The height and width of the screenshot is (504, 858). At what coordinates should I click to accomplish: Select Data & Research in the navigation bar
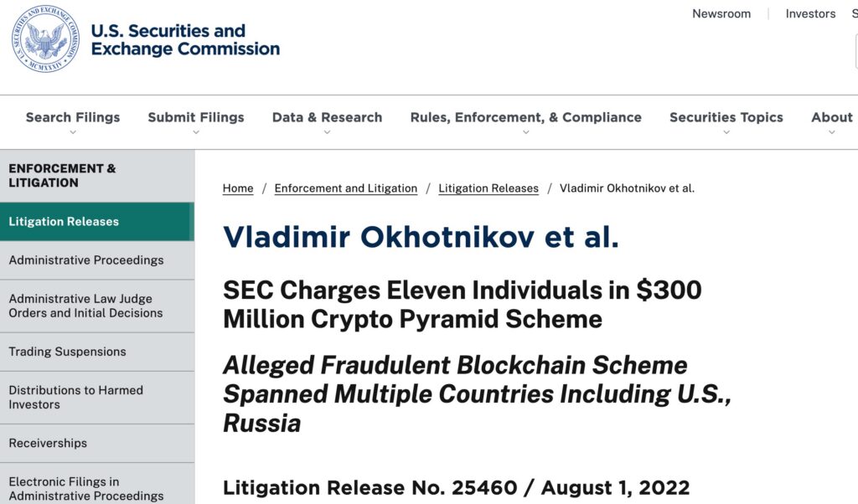(x=327, y=117)
